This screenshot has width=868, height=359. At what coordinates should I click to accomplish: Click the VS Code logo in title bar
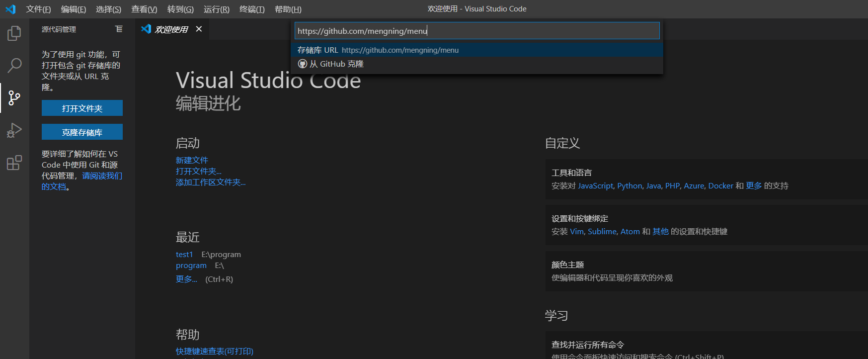pyautogui.click(x=10, y=9)
